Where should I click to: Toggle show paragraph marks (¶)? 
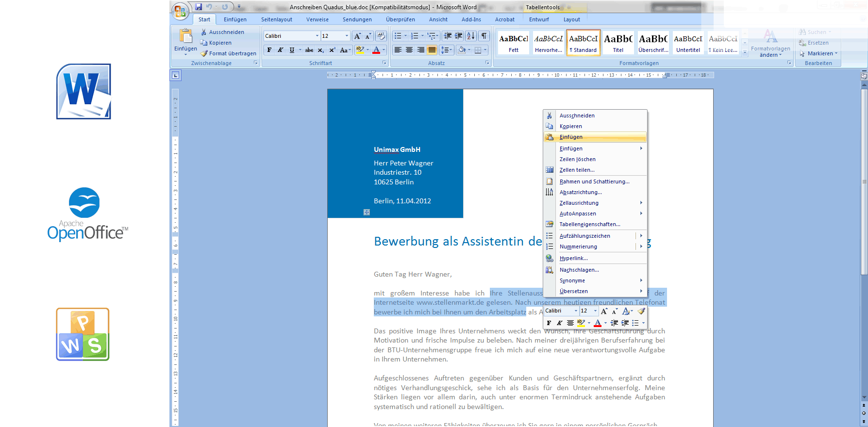coord(484,36)
